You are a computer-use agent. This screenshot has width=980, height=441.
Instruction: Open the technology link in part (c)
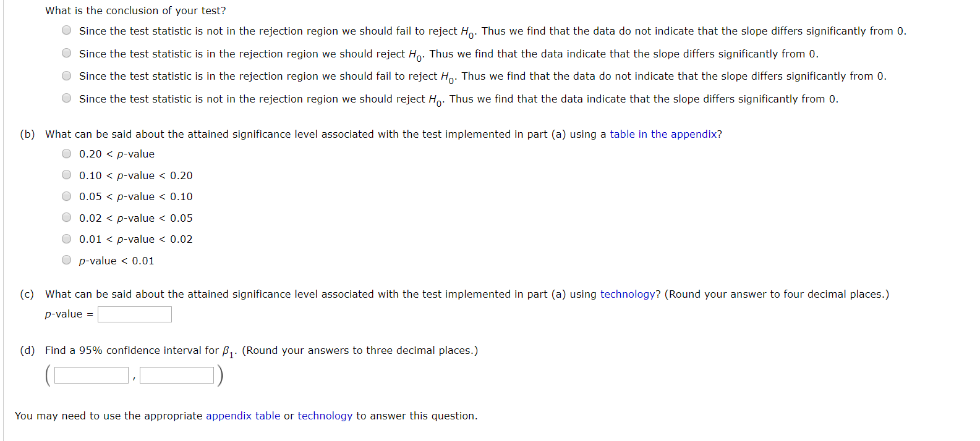tap(627, 294)
